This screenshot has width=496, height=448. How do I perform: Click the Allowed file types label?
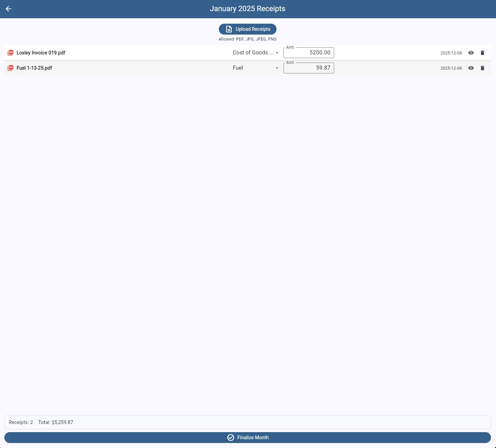pyautogui.click(x=248, y=39)
